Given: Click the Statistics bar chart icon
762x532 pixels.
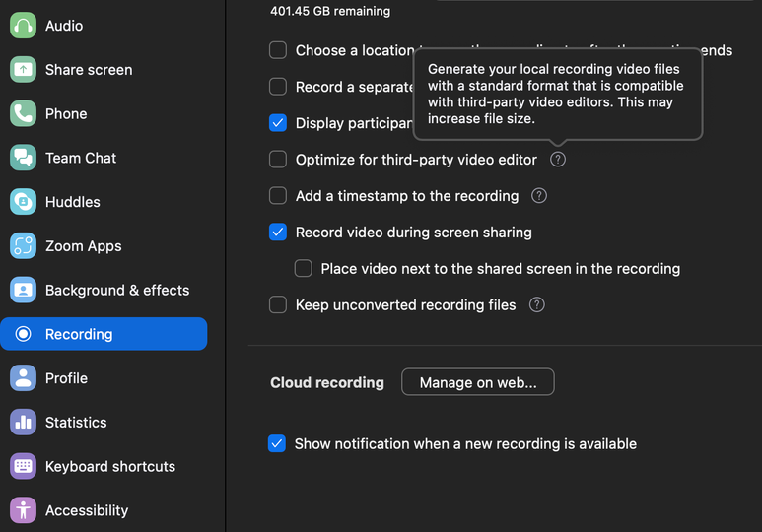Looking at the screenshot, I should [x=23, y=423].
